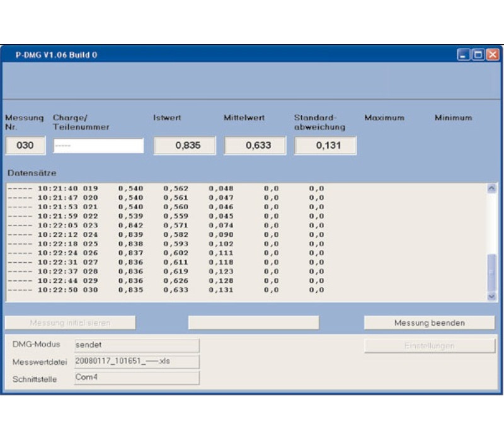This screenshot has height=441, width=504.
Task: Maximize the P-DMG window
Action: (478, 55)
